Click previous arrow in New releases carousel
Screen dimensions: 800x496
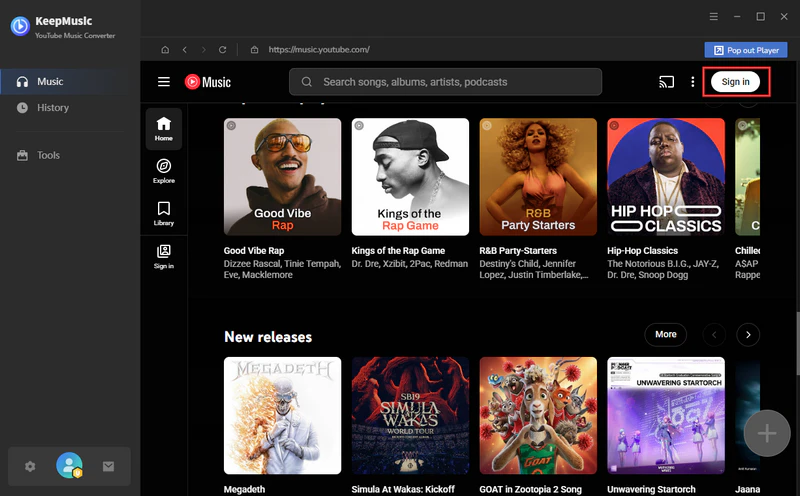(714, 335)
